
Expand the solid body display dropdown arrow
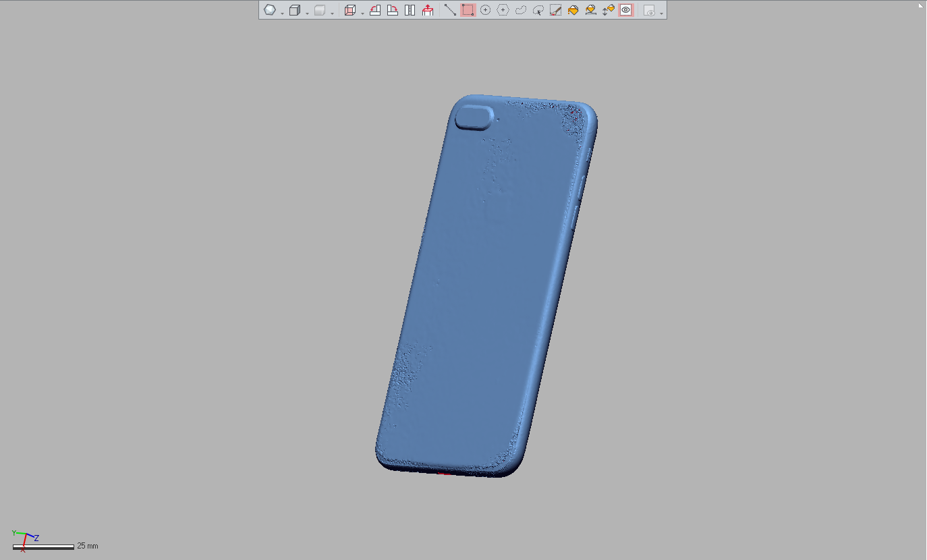click(307, 13)
